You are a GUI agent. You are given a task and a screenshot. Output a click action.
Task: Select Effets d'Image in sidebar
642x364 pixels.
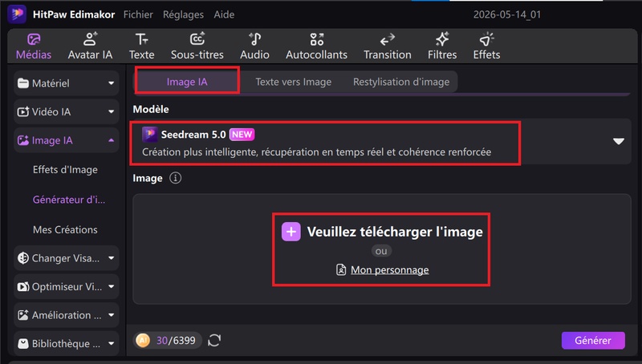[x=65, y=170]
